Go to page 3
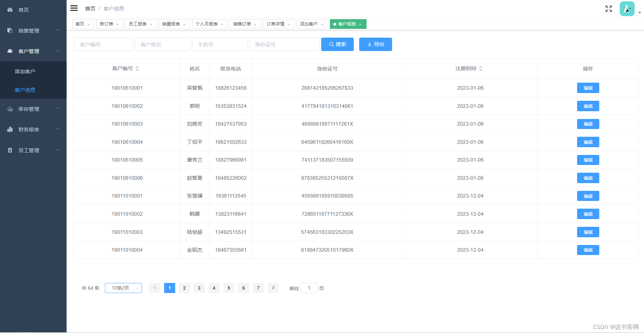The height and width of the screenshot is (333, 644). [199, 288]
